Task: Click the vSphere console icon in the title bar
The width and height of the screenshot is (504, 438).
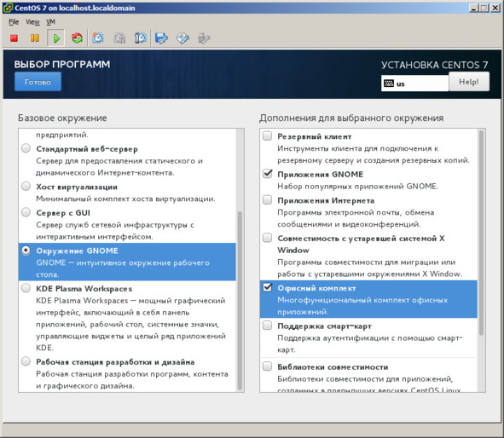Action: tap(8, 8)
